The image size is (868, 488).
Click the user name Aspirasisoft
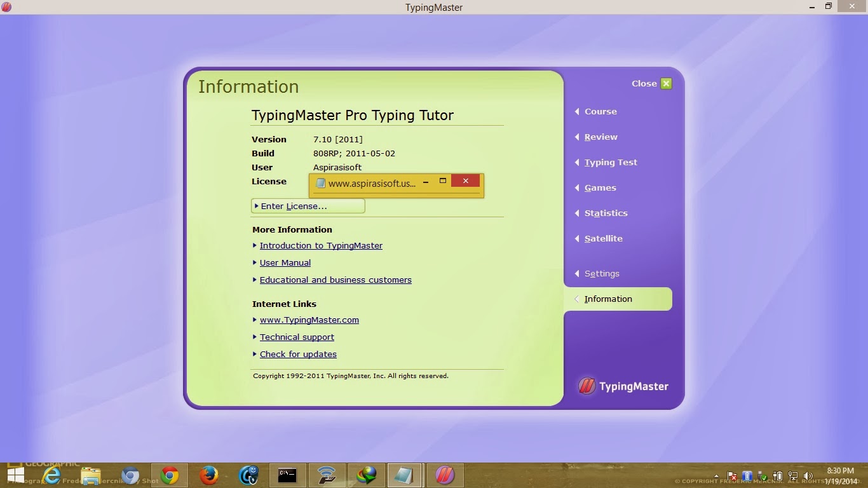[337, 167]
